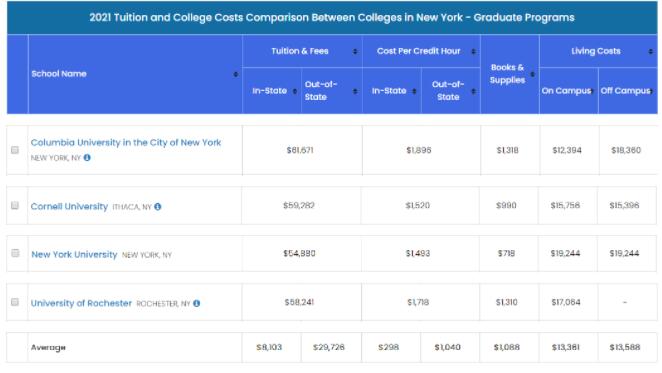
Task: Sort by On Campus living costs header
Action: pyautogui.click(x=566, y=91)
